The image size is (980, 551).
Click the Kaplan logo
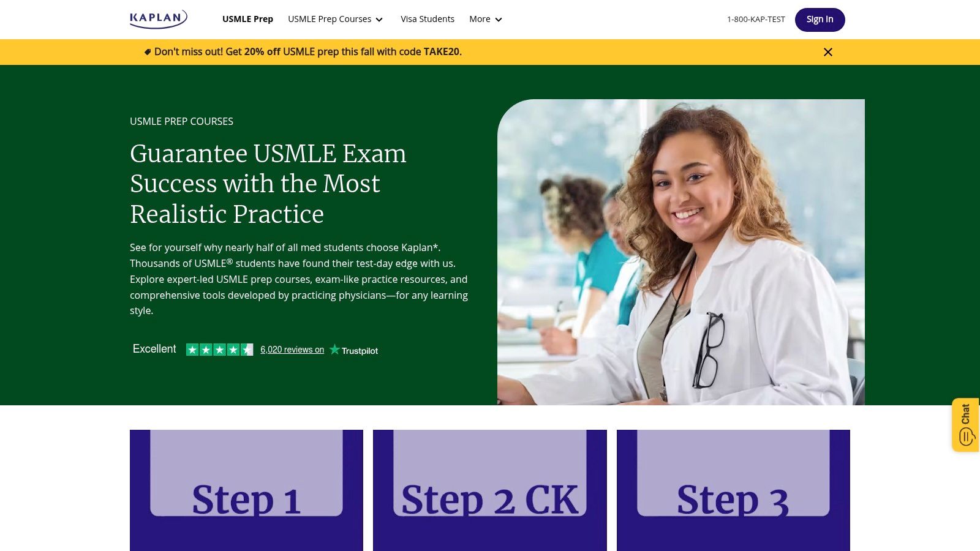click(159, 19)
